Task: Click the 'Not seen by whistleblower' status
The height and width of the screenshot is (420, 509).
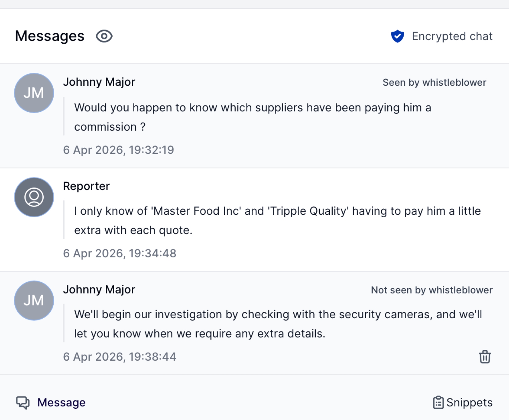Action: 431,290
